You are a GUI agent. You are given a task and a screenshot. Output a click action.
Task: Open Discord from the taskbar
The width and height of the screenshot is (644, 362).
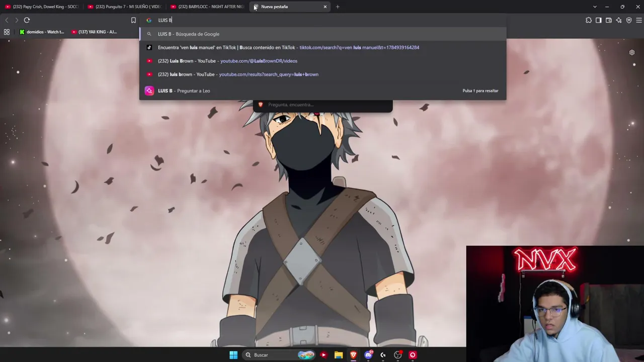(368, 355)
